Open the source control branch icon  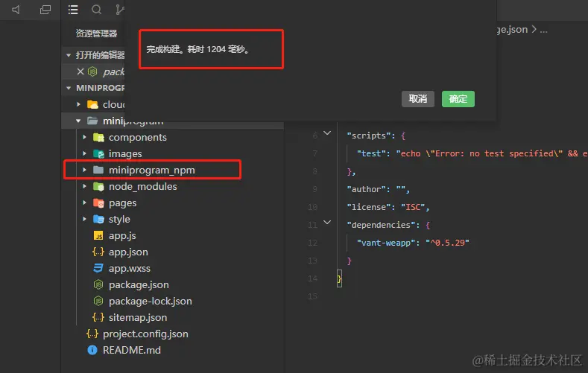pyautogui.click(x=119, y=10)
